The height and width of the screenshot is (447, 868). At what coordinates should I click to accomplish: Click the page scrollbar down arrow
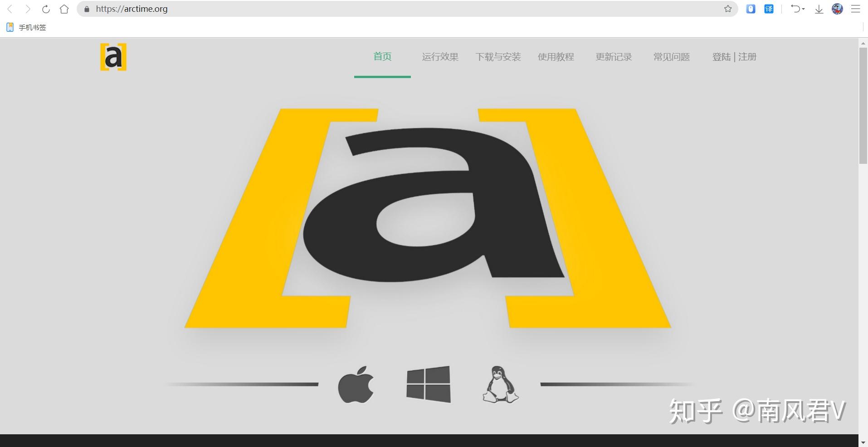click(863, 442)
